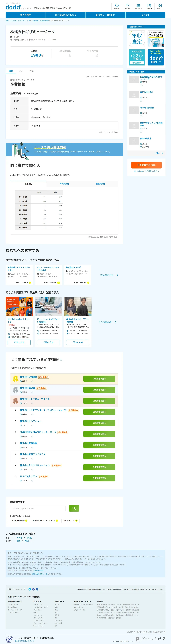Switch to the 概要 tab
The width and height of the screenshot is (171, 644).
point(11,71)
